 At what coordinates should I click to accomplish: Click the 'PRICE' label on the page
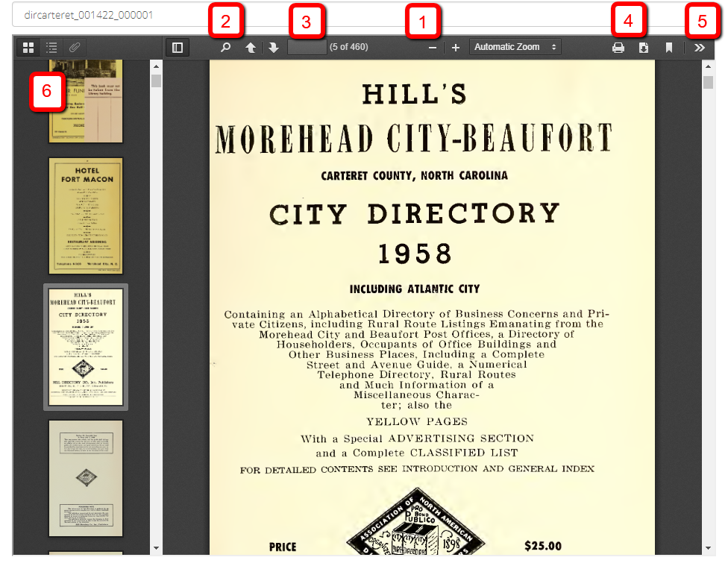coord(283,547)
